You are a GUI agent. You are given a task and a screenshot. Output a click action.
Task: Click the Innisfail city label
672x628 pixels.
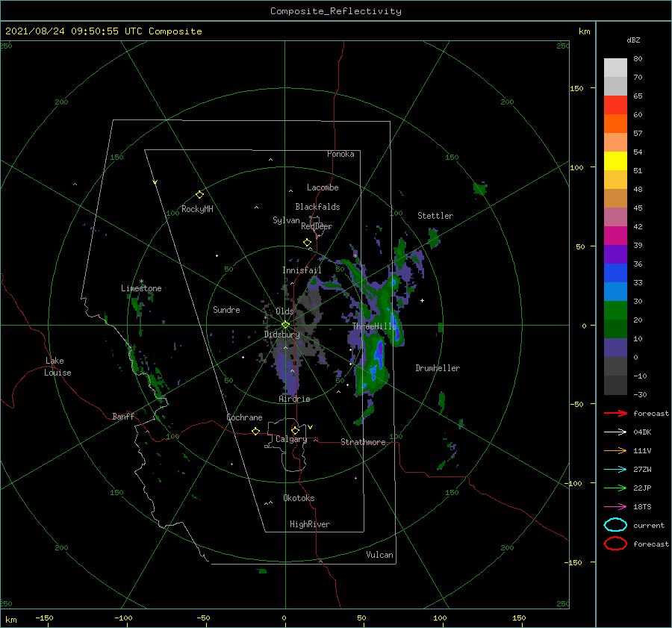click(302, 270)
